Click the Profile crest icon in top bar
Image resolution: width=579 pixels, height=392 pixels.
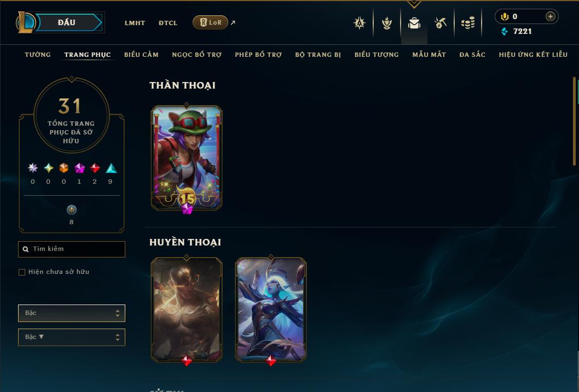(x=360, y=23)
